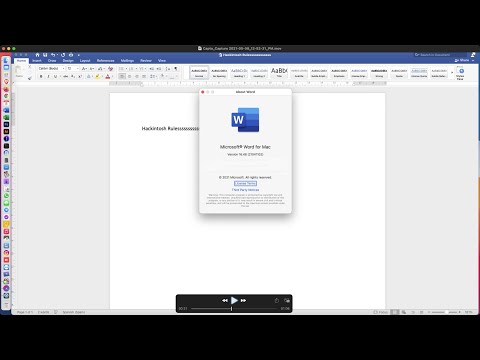Click the Save icon in quick access toolbar
This screenshot has width=480, height=360.
[45, 55]
